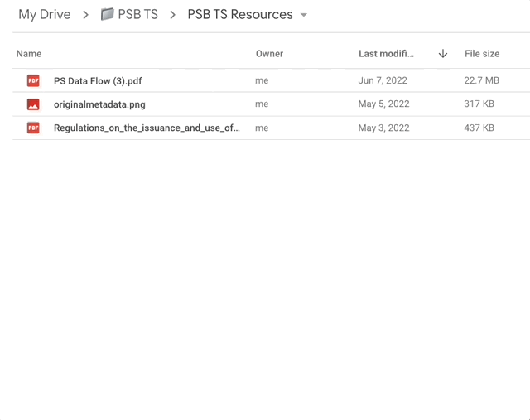Screen dimensions: 530x420
Task: Click PDF icon of Regulations_on_the_issuance file
Action: [33, 128]
